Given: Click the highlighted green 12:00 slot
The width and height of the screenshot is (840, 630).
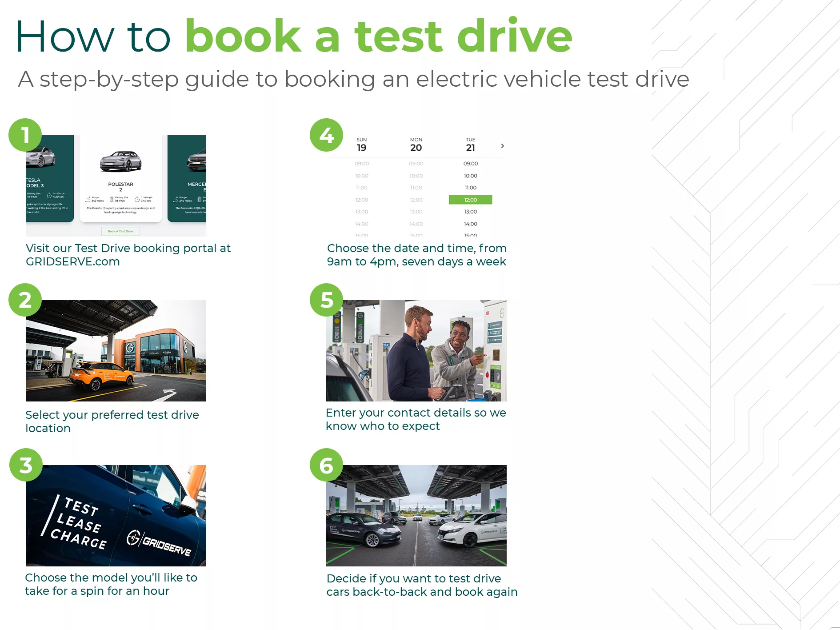Looking at the screenshot, I should 471,200.
